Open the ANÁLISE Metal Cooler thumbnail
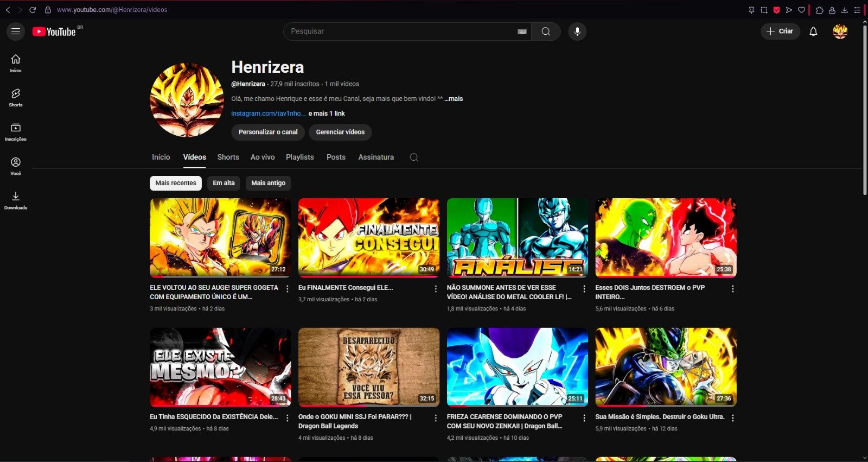Viewport: 868px width, 462px height. pyautogui.click(x=518, y=238)
